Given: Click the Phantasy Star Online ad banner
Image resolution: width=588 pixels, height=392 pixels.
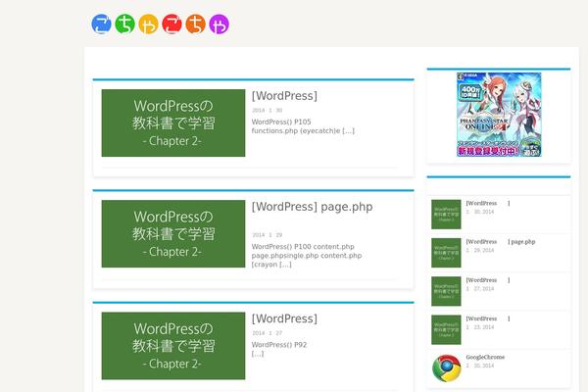Looking at the screenshot, I should 499,115.
